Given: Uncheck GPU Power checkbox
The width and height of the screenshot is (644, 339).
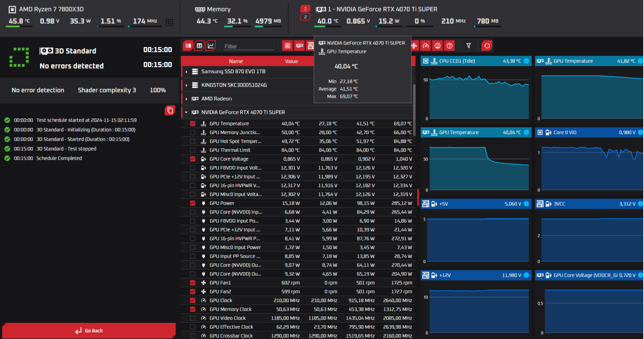Looking at the screenshot, I should (x=193, y=203).
